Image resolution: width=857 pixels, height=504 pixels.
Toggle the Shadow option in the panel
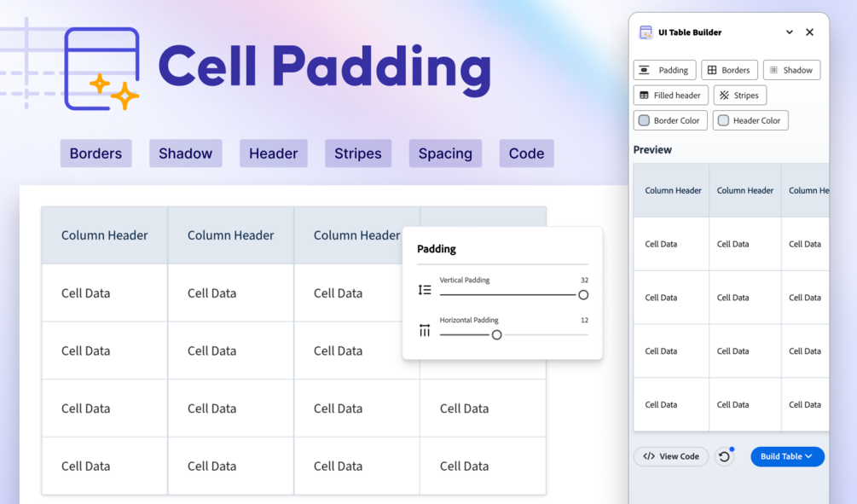(791, 70)
